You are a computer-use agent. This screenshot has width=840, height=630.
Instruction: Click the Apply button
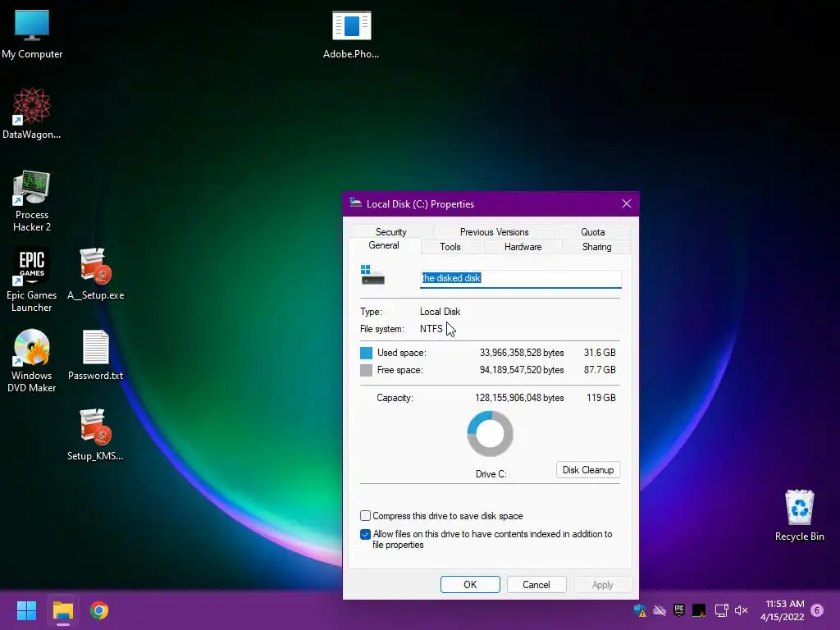pyautogui.click(x=603, y=584)
